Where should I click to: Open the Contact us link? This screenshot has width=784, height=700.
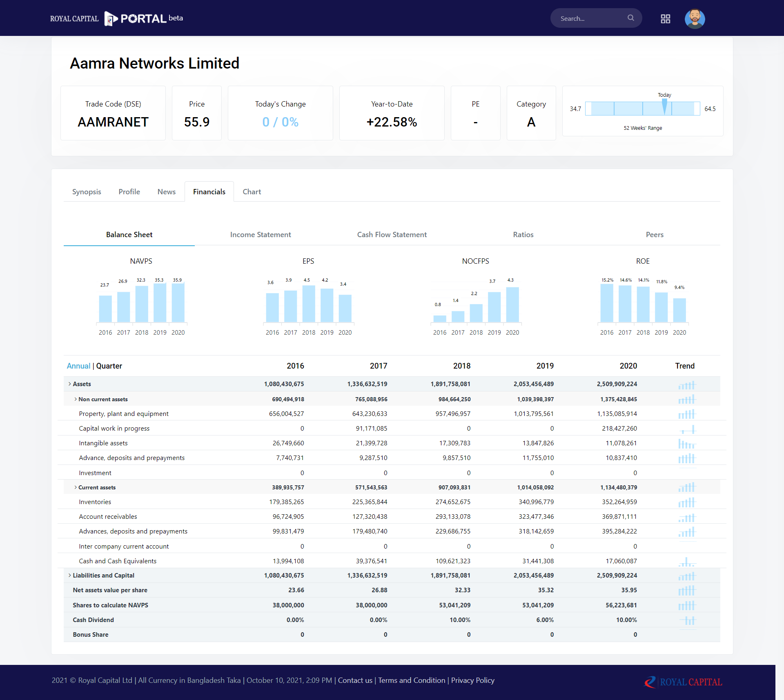355,680
